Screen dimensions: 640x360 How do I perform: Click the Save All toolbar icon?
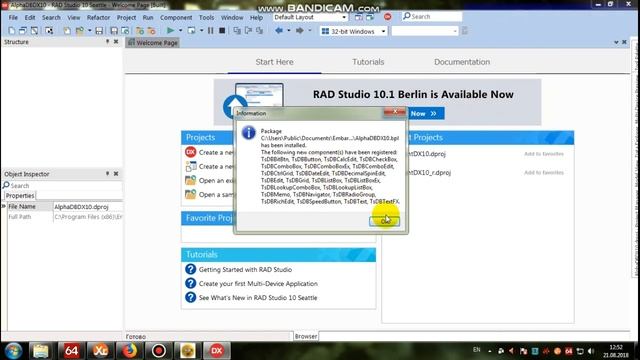[114, 31]
